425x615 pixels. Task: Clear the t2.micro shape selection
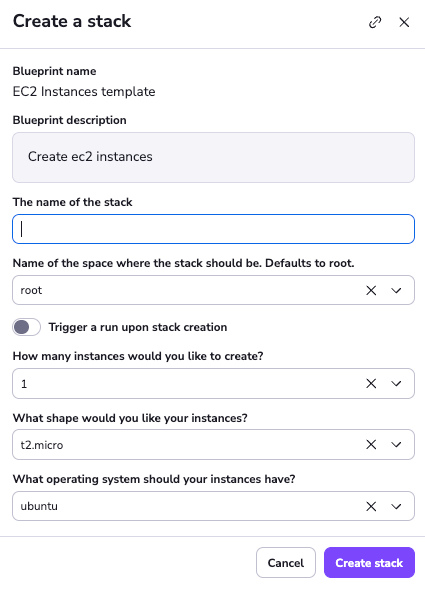point(371,444)
